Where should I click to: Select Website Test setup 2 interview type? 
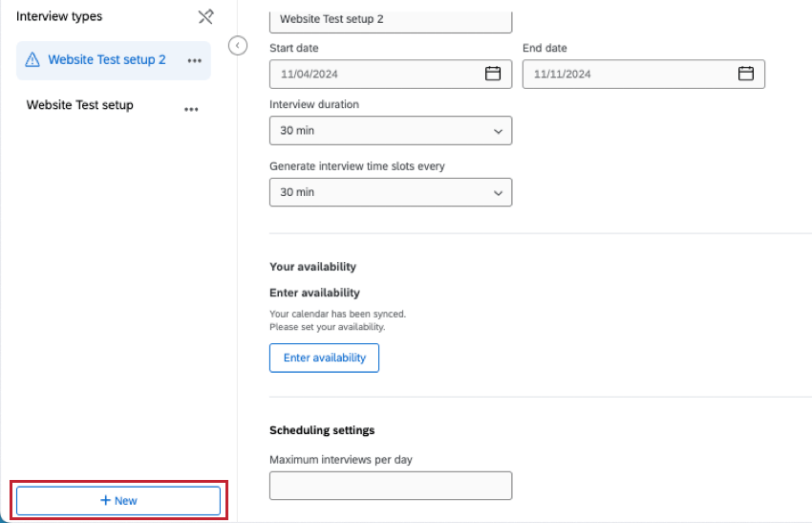(x=106, y=59)
